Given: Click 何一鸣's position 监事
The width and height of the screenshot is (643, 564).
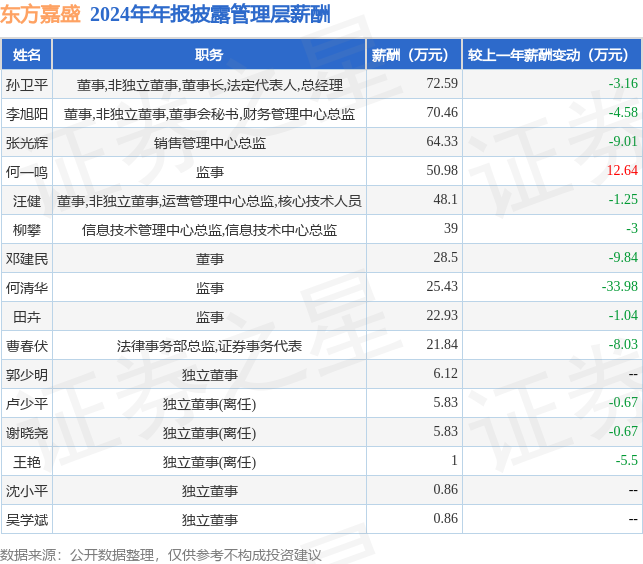Looking at the screenshot, I should point(210,172).
